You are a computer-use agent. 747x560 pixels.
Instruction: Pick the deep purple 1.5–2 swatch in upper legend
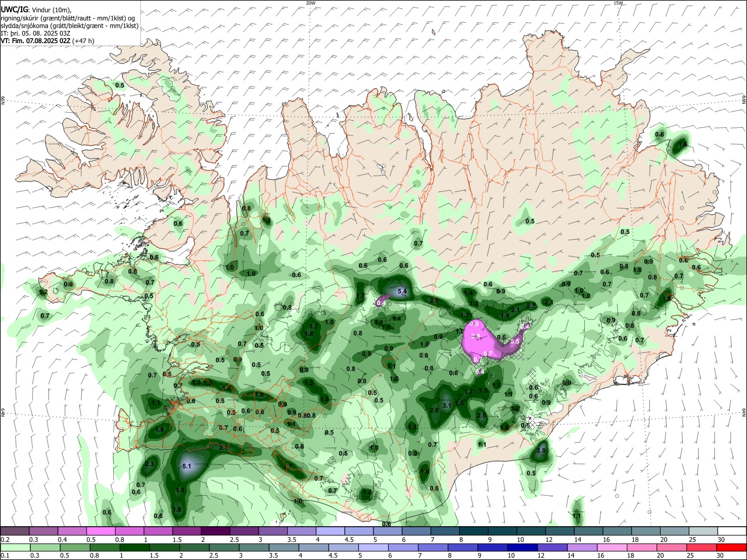[x=215, y=531]
